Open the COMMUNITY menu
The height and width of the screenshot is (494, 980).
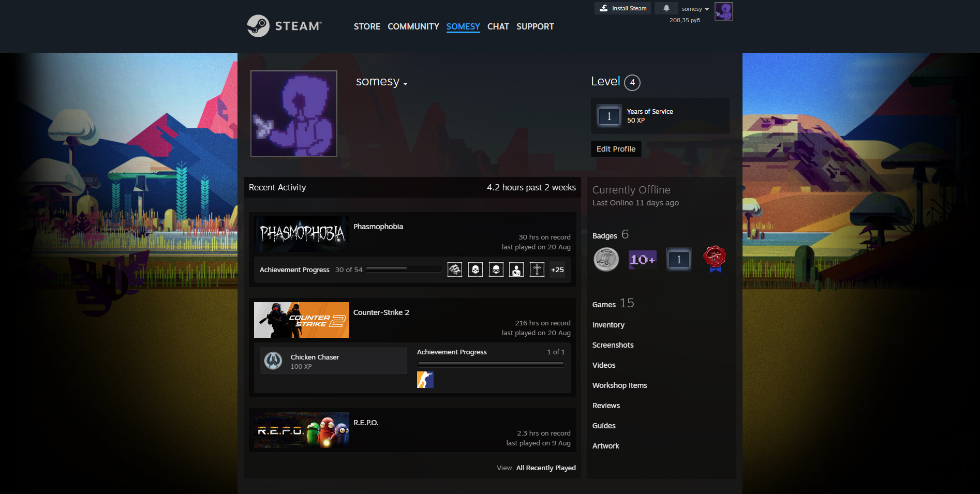tap(413, 26)
